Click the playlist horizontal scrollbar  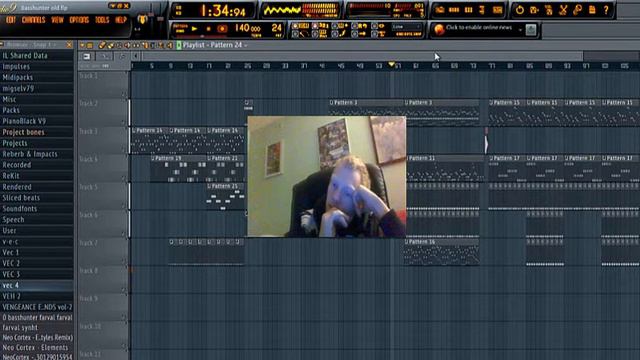click(362, 56)
